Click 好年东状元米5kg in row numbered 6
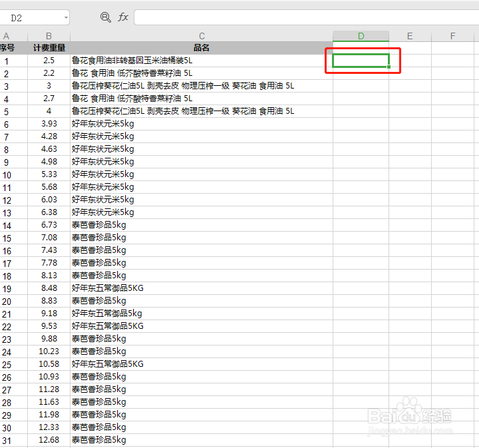Image resolution: width=479 pixels, height=448 pixels. [202, 124]
